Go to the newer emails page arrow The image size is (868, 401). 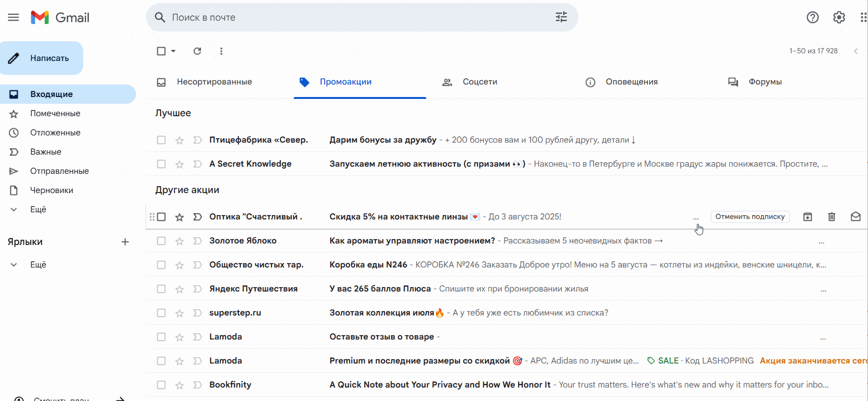tap(856, 51)
